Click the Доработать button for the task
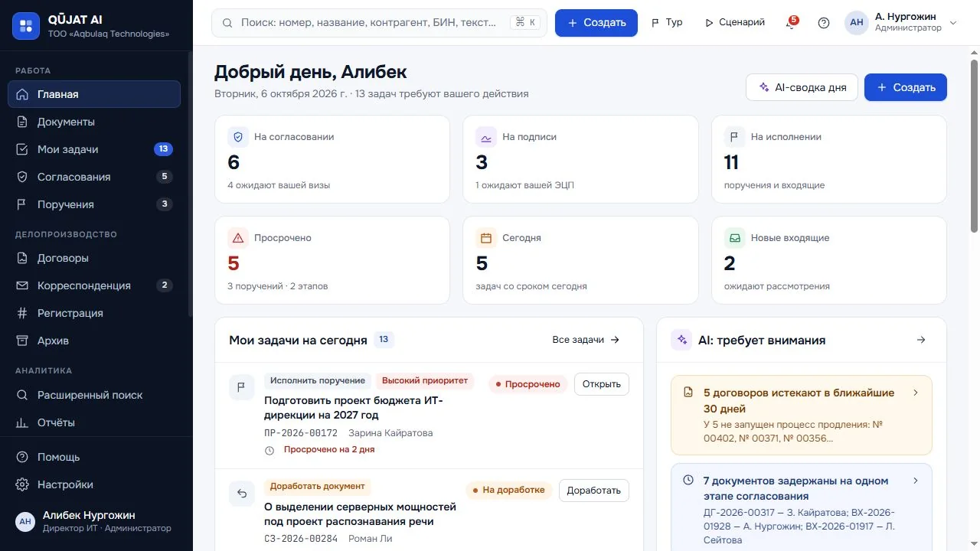980x551 pixels. pos(594,491)
